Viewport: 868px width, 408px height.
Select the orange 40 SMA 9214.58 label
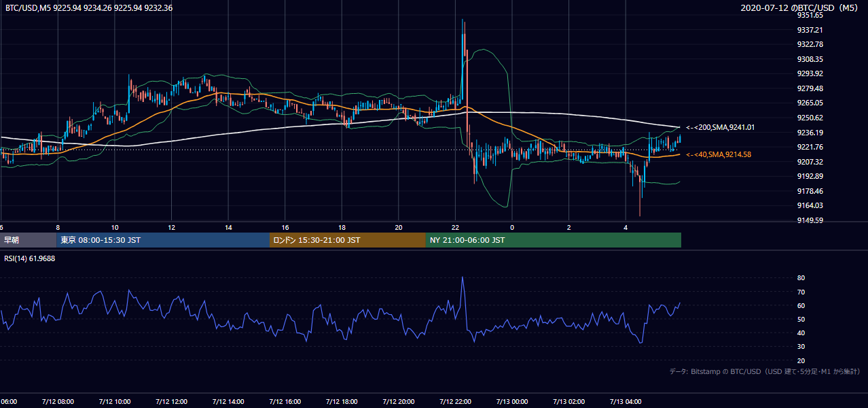pos(718,155)
